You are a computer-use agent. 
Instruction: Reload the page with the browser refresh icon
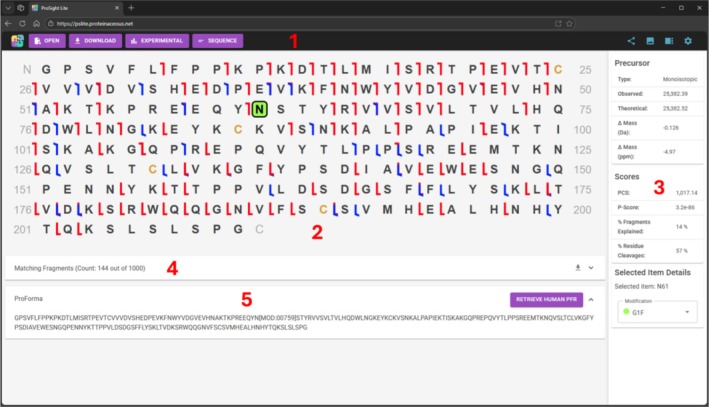(x=22, y=24)
